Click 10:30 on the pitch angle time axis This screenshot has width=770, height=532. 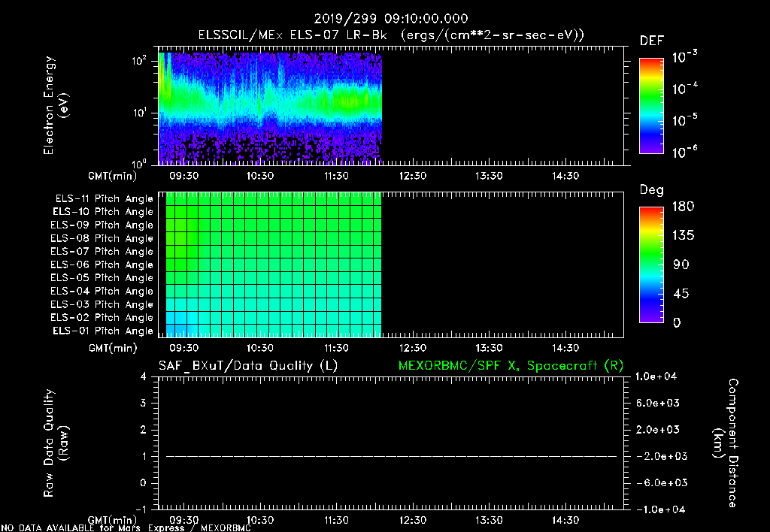[260, 348]
